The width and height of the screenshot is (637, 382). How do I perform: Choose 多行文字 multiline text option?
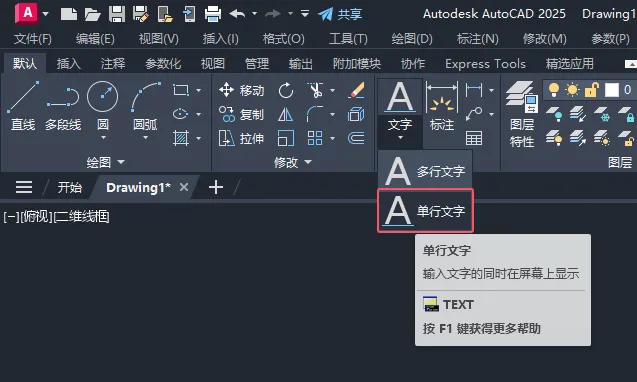click(x=425, y=171)
